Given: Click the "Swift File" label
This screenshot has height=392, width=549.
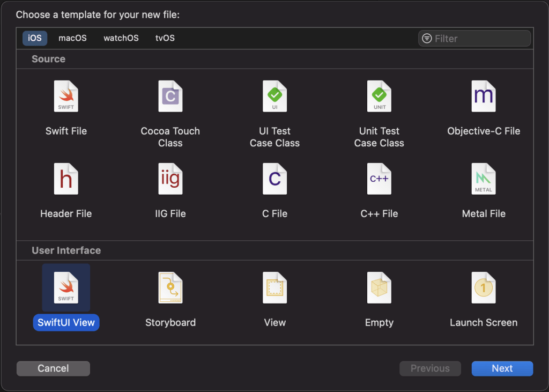Looking at the screenshot, I should (66, 131).
